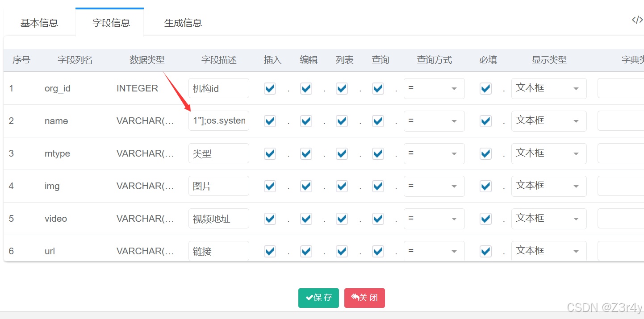Toggle 插入 checkbox in url row
Image resolution: width=644 pixels, height=319 pixels.
click(x=270, y=251)
